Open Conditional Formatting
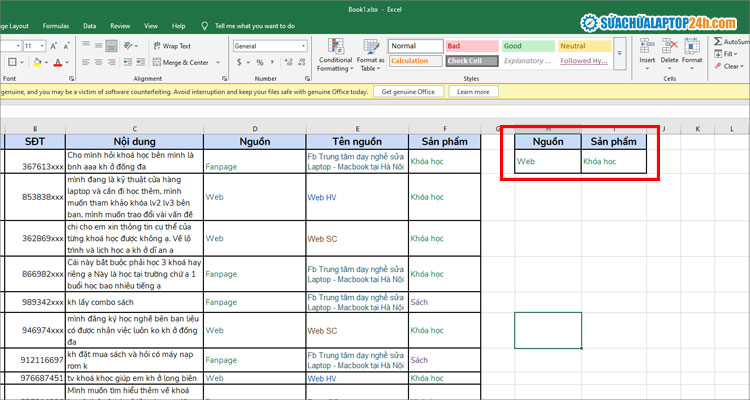The height and width of the screenshot is (400, 750). [x=335, y=49]
